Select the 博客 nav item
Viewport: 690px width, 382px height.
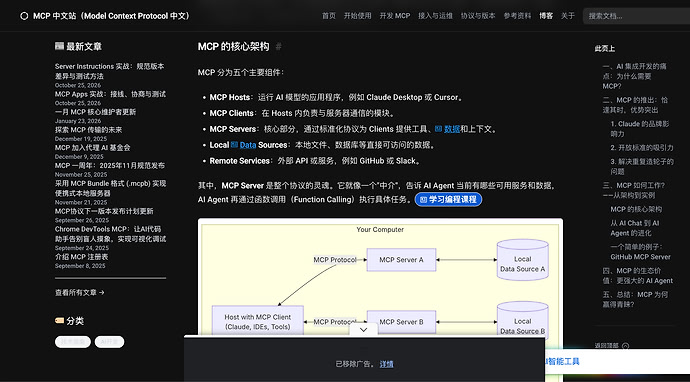click(546, 16)
